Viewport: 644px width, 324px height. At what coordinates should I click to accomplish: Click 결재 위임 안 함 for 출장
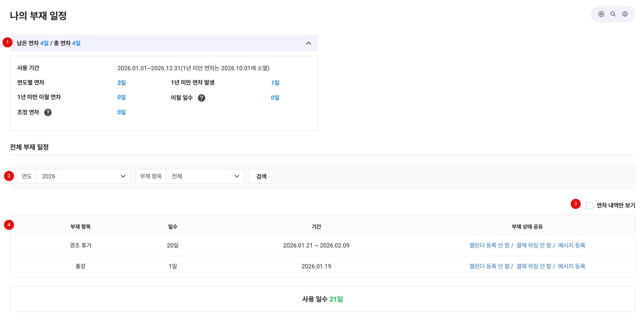click(534, 266)
